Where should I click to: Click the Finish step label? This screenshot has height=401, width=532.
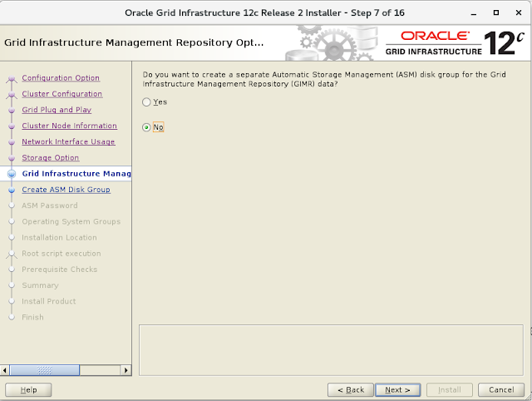[33, 317]
